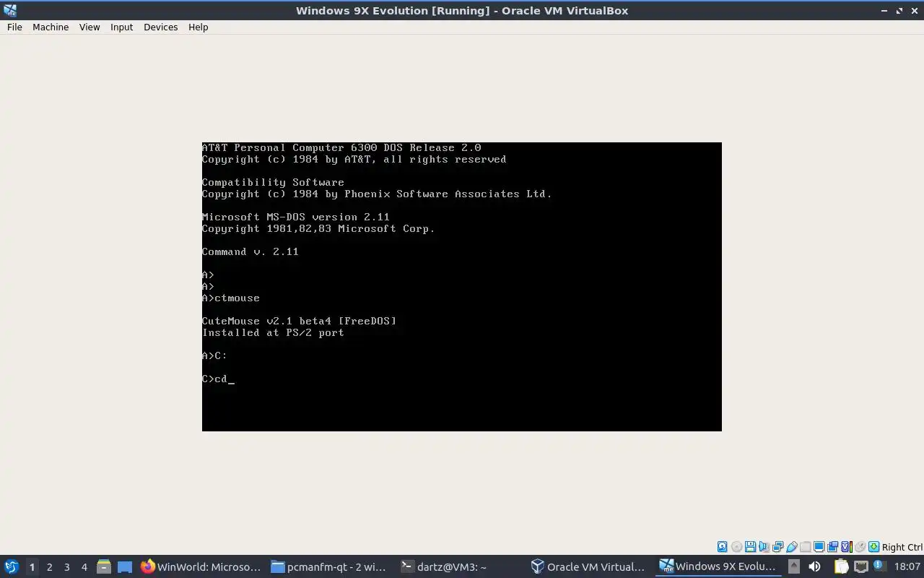
Task: Open the View menu
Action: [x=90, y=27]
